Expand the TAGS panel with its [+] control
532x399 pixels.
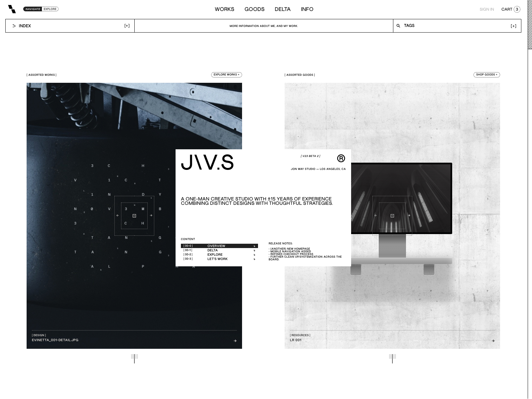coord(513,26)
